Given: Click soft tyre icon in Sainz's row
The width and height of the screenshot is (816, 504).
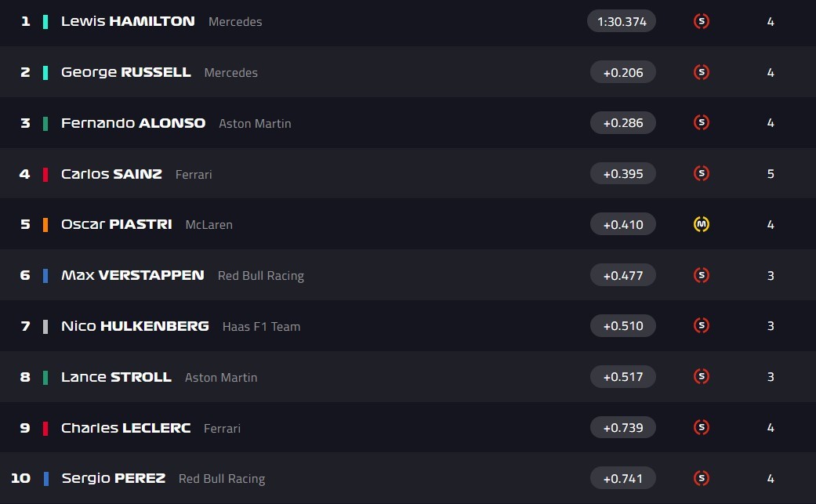Looking at the screenshot, I should tap(702, 173).
